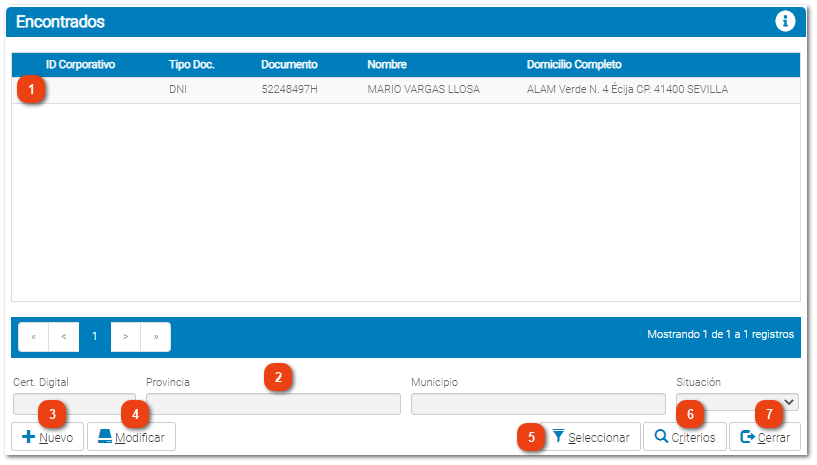Sort by Tipo Doc. column header
This screenshot has height=465, width=817.
point(192,65)
